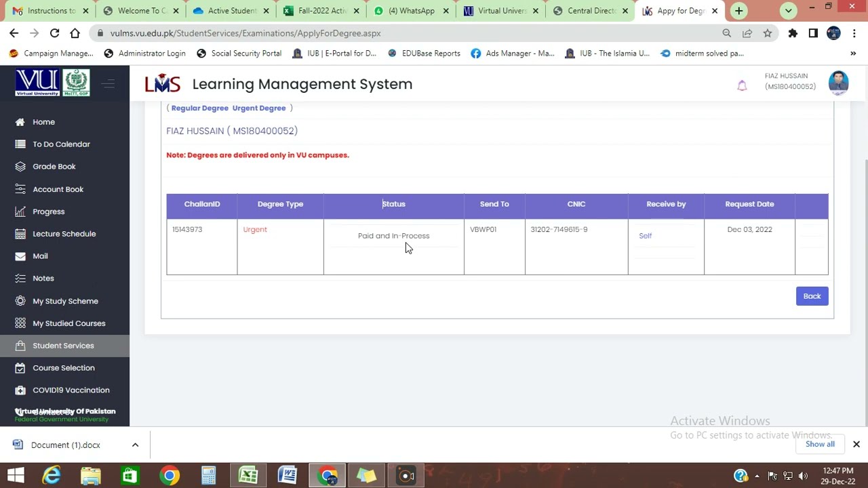Open the browser extensions puzzle icon
868x488 pixels.
click(x=793, y=33)
